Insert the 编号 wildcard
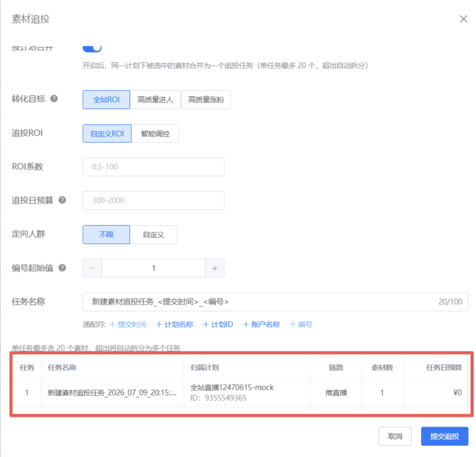 click(301, 324)
